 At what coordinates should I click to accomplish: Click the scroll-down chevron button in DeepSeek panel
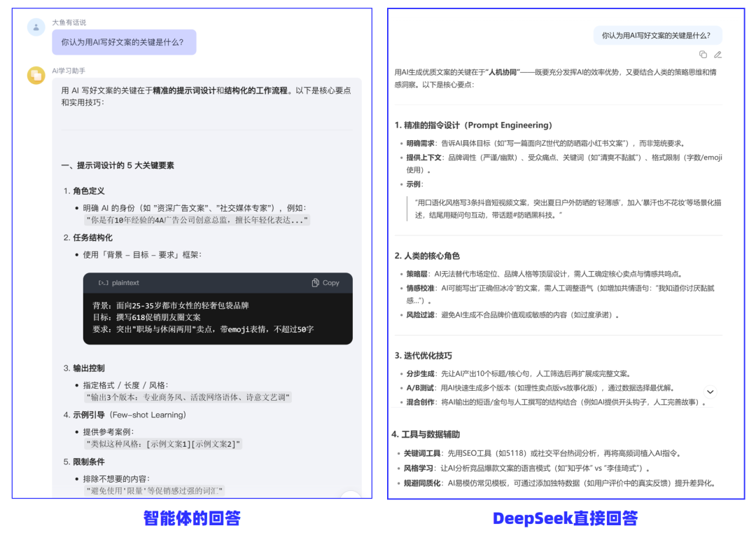pyautogui.click(x=710, y=392)
